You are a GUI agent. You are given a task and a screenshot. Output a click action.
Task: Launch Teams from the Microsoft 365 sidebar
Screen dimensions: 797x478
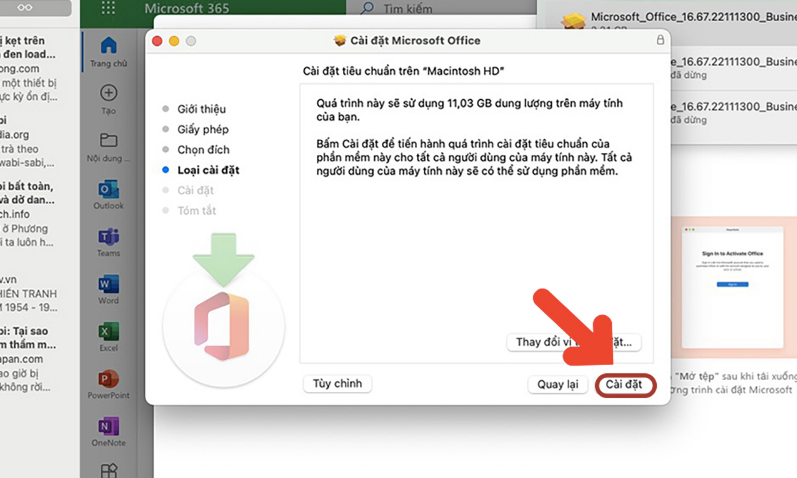[x=108, y=237]
